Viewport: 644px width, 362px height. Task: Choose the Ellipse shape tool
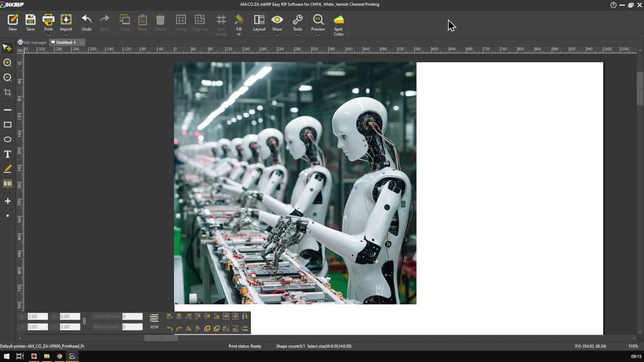(x=8, y=139)
